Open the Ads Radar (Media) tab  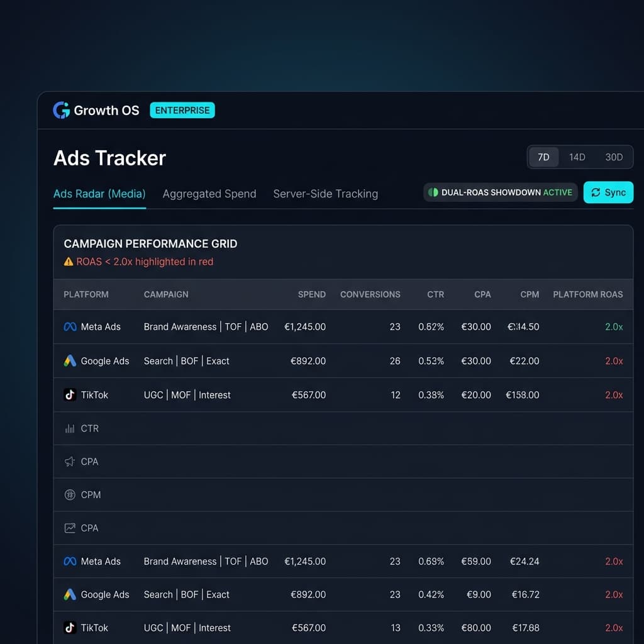click(99, 194)
